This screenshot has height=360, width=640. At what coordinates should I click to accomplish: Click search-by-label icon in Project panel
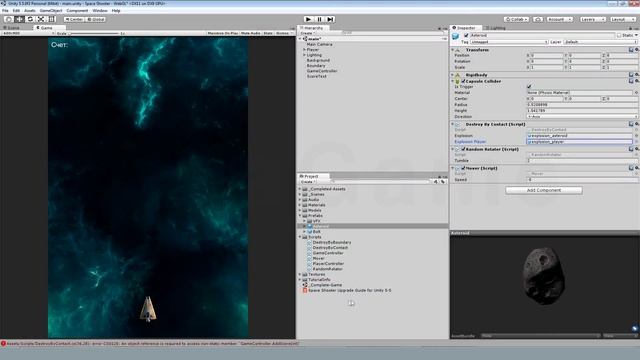pos(442,182)
